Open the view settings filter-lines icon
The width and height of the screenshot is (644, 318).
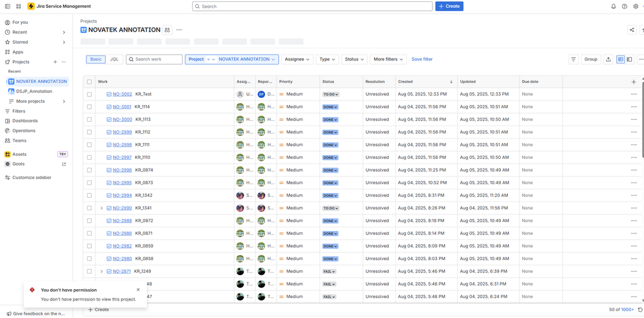pos(573,59)
